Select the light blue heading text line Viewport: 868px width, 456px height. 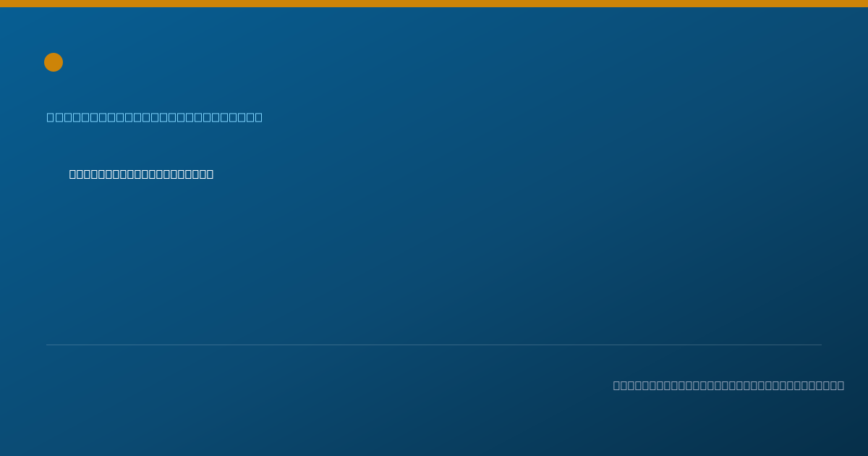click(x=155, y=117)
